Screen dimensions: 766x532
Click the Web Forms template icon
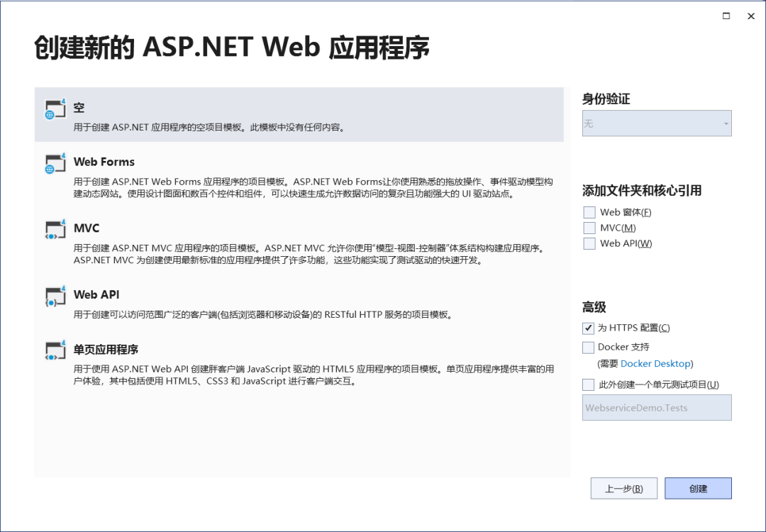point(55,163)
